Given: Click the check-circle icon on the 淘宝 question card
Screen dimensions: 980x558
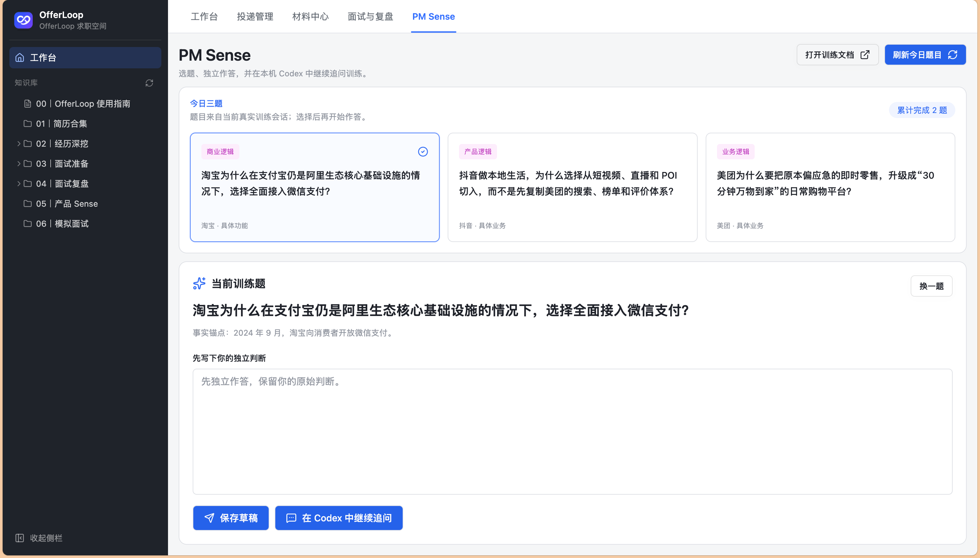Looking at the screenshot, I should 423,152.
